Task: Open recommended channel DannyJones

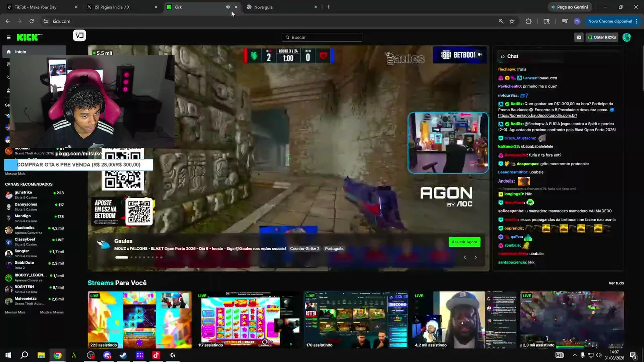Action: click(34, 207)
